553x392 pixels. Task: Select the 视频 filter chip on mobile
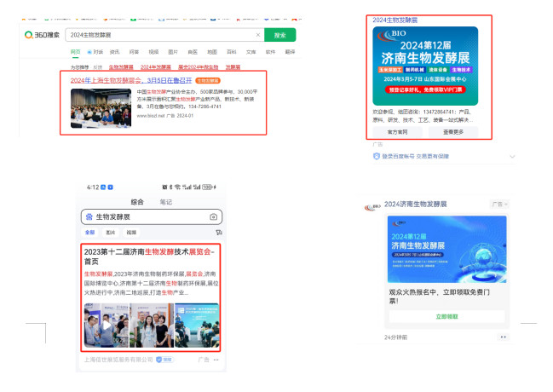click(131, 232)
